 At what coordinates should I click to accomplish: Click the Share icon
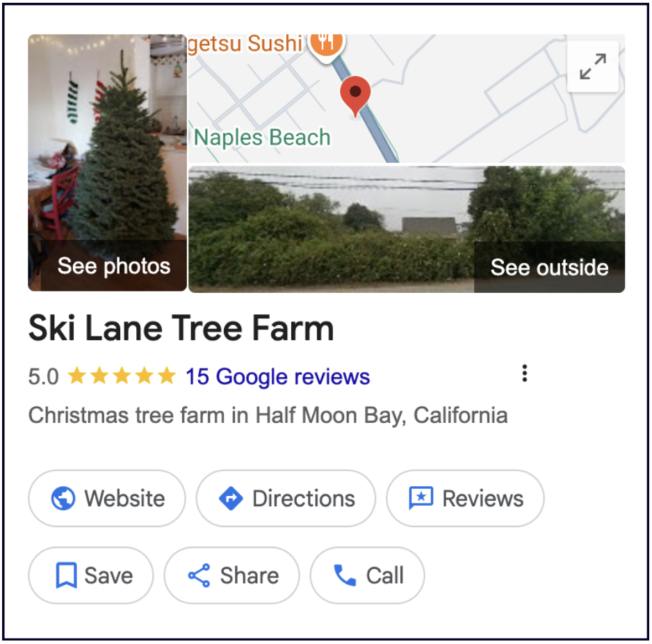199,576
